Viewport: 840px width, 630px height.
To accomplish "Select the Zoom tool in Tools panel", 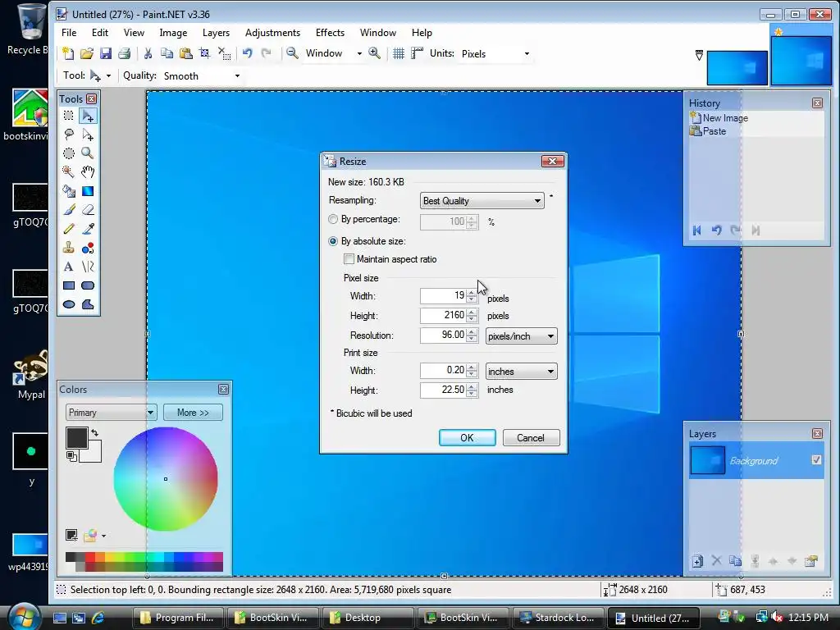I will [x=88, y=153].
